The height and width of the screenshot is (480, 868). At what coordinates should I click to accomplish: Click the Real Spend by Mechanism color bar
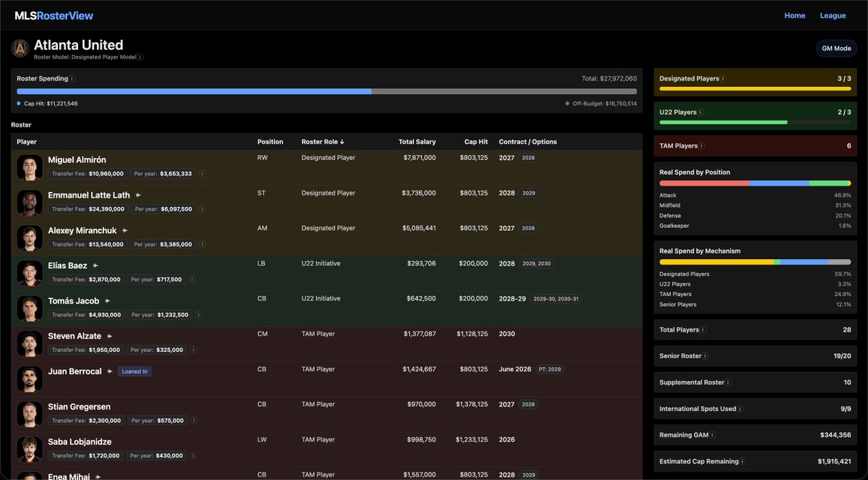[x=755, y=261]
